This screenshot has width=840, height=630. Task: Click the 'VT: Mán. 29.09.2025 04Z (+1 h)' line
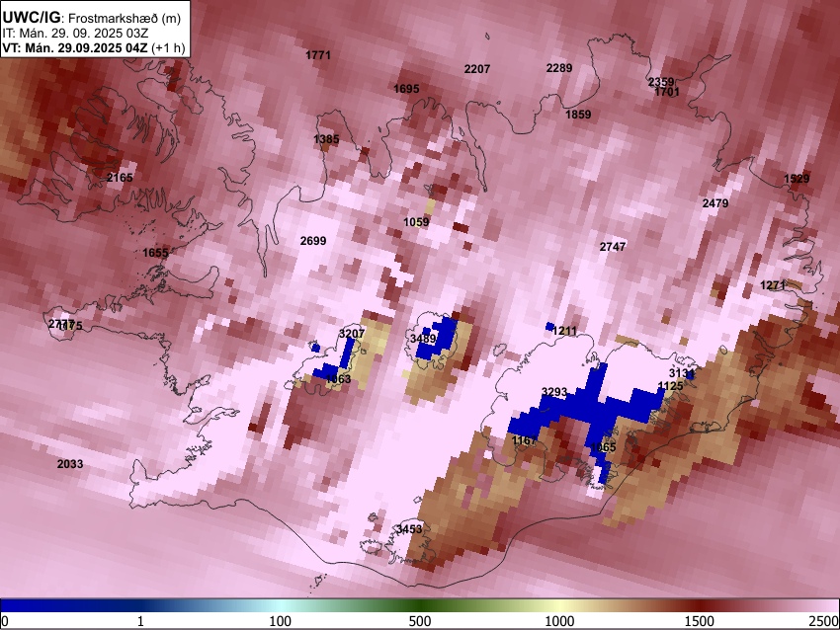point(93,47)
